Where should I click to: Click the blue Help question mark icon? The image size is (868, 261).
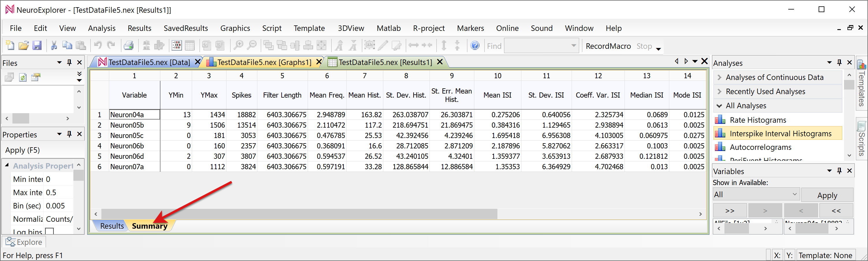tap(475, 45)
